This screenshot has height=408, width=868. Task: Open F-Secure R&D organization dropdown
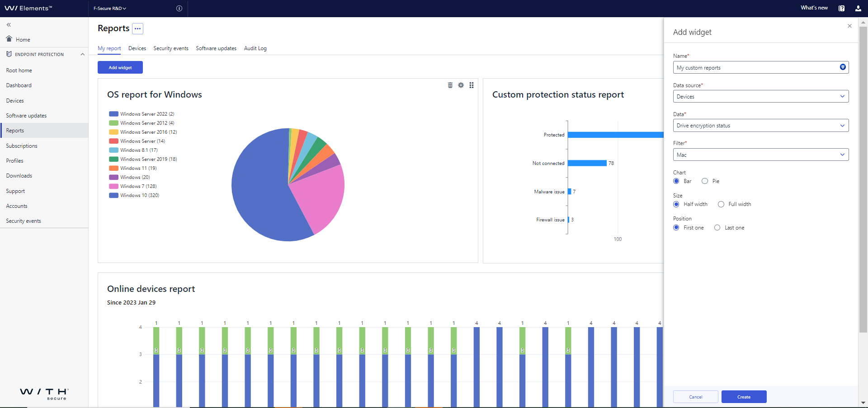click(110, 8)
